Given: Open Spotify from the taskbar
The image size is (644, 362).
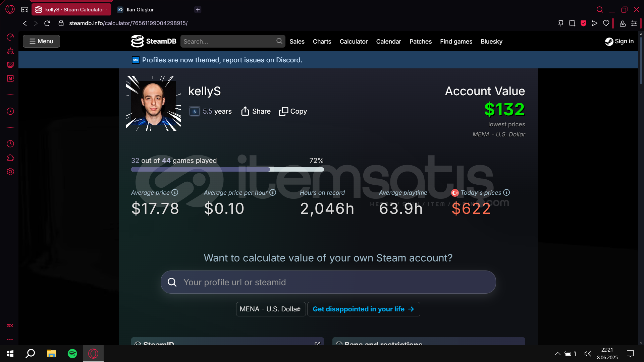Looking at the screenshot, I should pos(72,353).
